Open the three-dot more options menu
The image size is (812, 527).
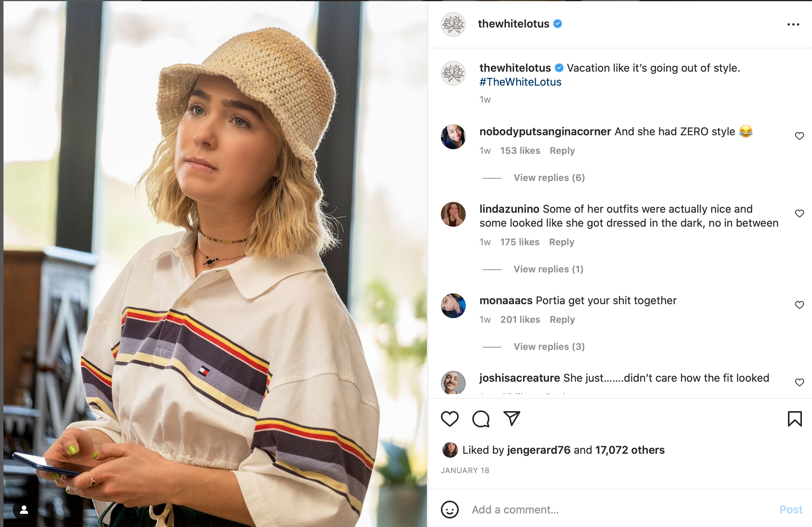click(793, 24)
